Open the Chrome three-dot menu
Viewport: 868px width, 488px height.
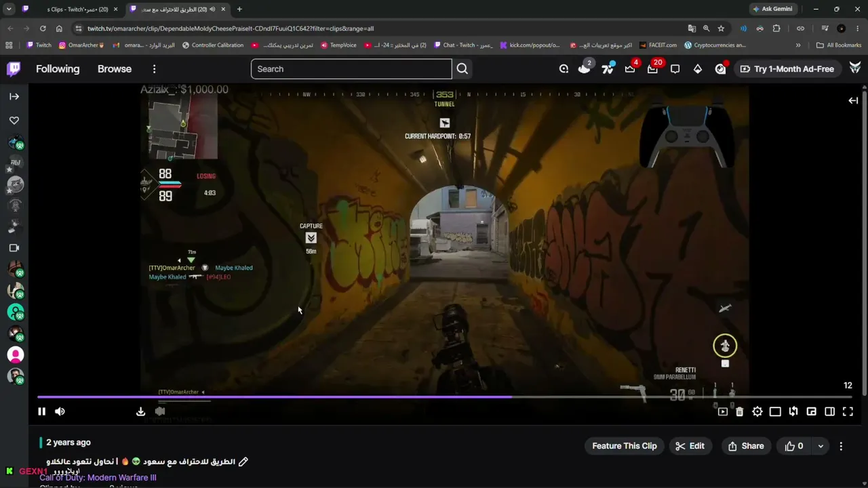pos(857,28)
